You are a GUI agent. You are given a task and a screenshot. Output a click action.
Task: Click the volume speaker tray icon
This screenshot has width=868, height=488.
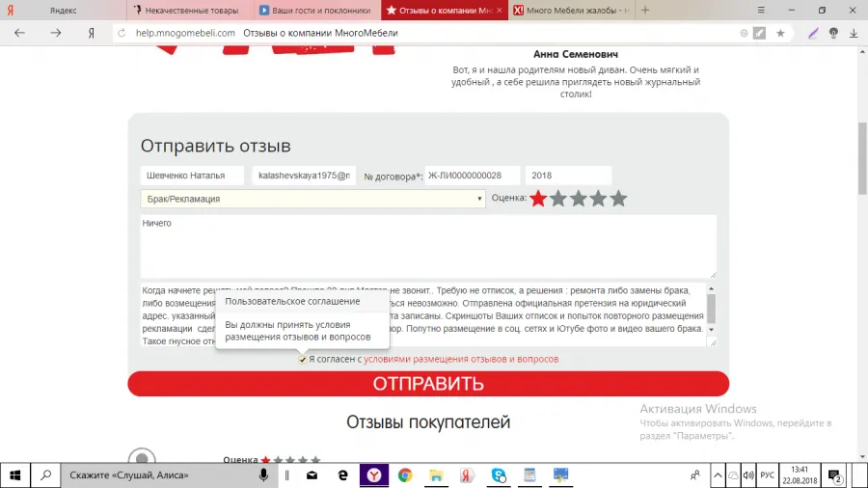(748, 475)
